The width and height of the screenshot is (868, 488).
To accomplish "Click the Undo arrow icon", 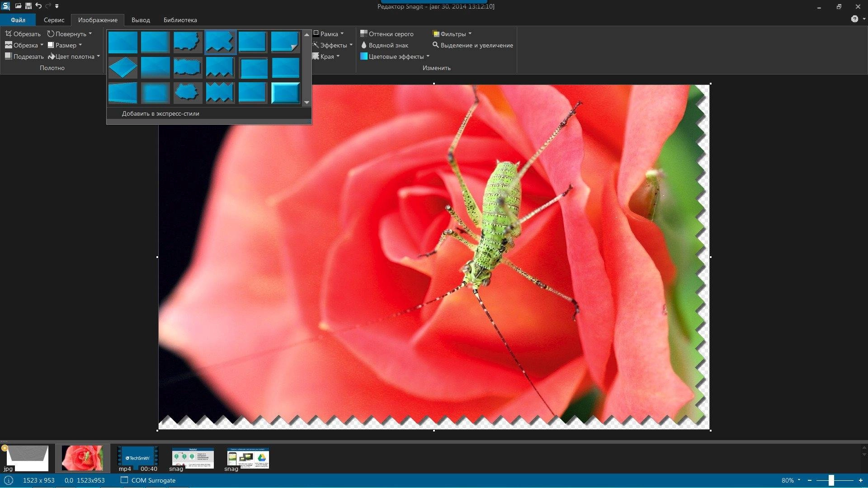I will (38, 6).
